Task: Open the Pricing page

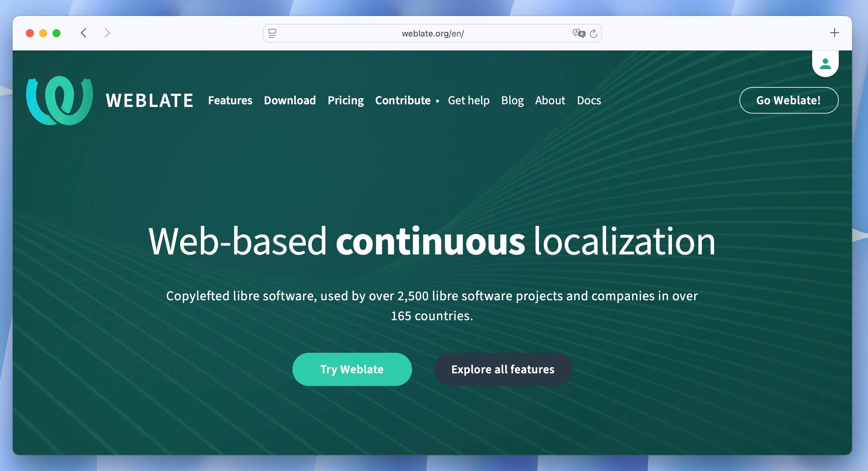Action: tap(346, 100)
